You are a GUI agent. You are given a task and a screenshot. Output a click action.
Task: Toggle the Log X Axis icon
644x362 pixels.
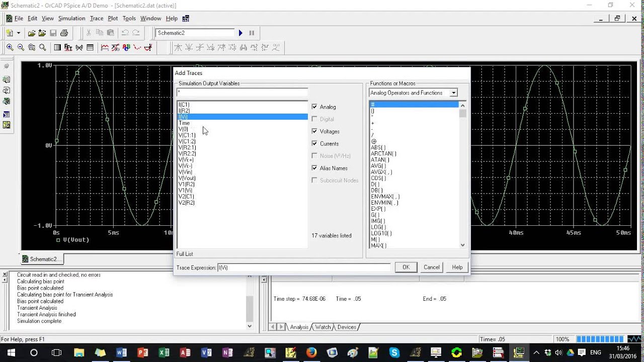point(57,48)
